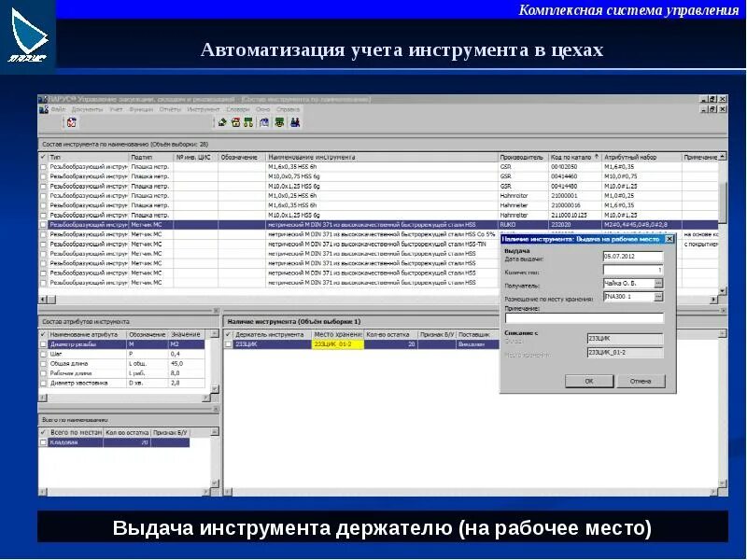Tick checkbox of 'Кладовая' row
Viewport: 747px width, 560px height.
point(44,442)
